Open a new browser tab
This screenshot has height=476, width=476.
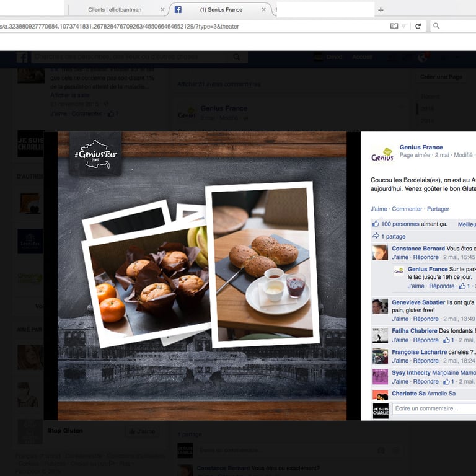coord(381,10)
